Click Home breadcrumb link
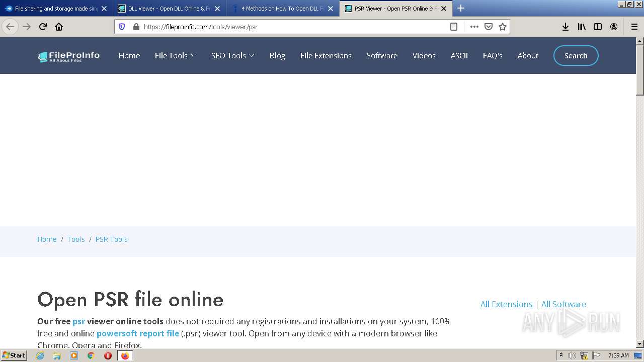The width and height of the screenshot is (644, 362). click(47, 239)
